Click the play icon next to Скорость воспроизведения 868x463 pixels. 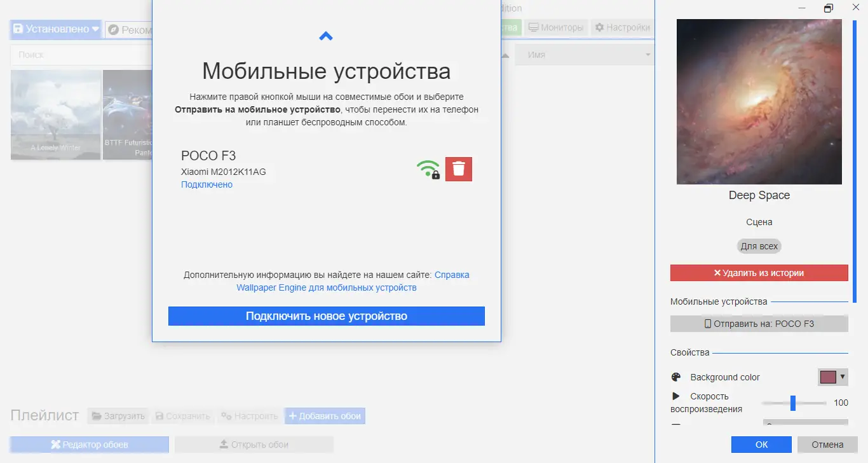point(676,396)
